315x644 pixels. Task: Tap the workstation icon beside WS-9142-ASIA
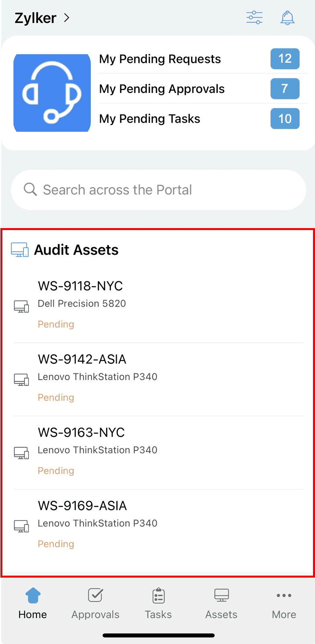(21, 380)
